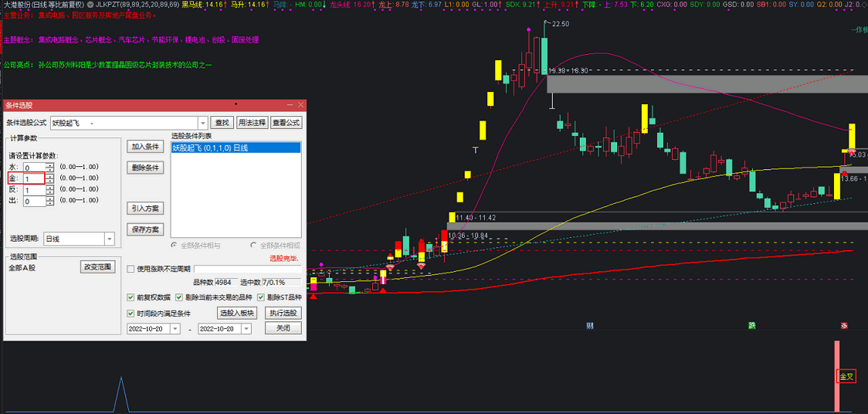
Task: Select the 全部条件相与 radio button
Action: (x=174, y=245)
